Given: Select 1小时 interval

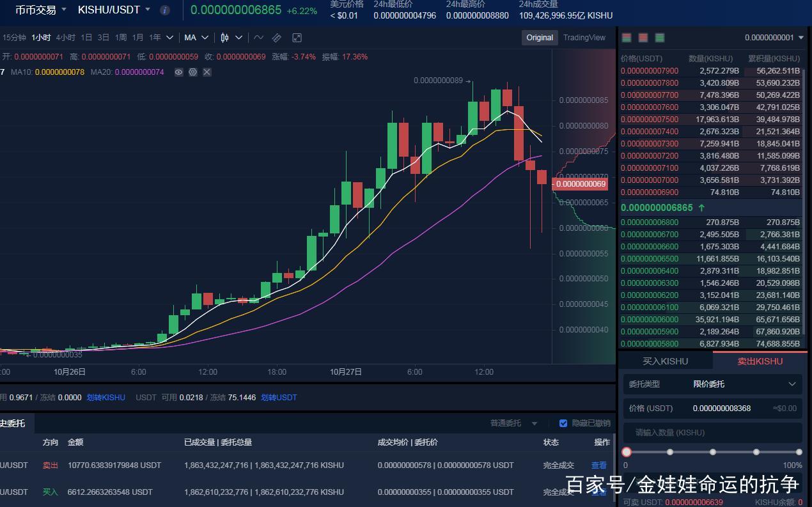Looking at the screenshot, I should 41,38.
